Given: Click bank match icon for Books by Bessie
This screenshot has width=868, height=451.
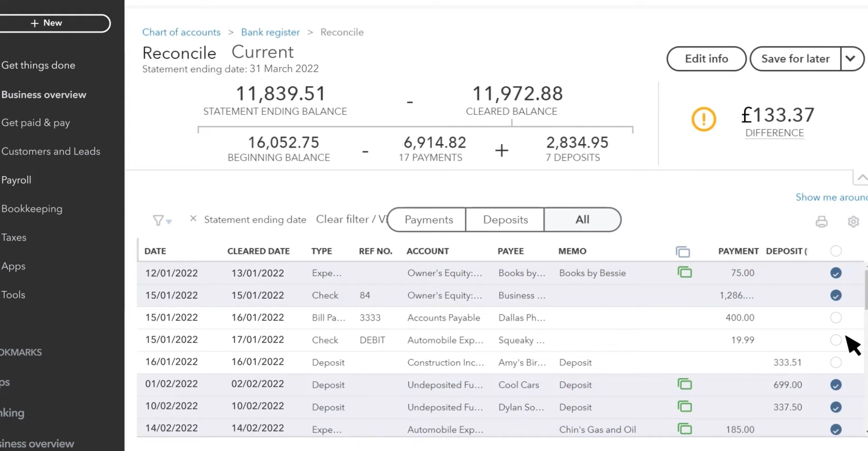Looking at the screenshot, I should [x=684, y=272].
